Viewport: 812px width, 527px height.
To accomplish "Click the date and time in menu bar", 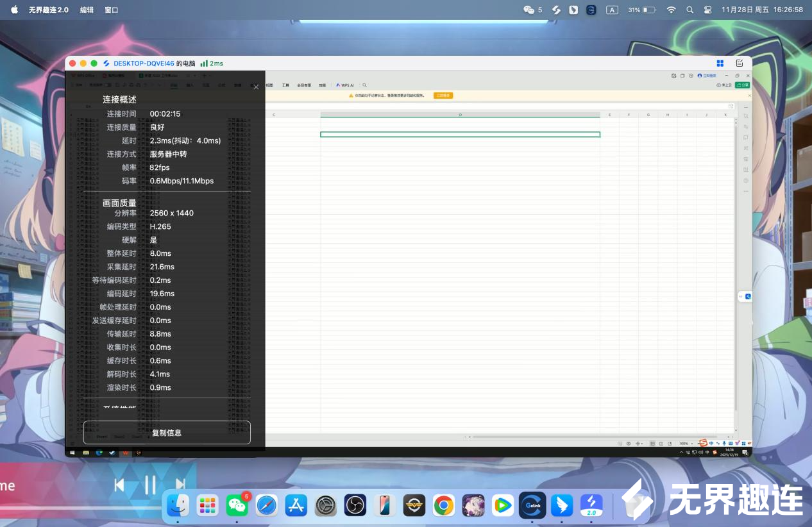I will click(762, 10).
